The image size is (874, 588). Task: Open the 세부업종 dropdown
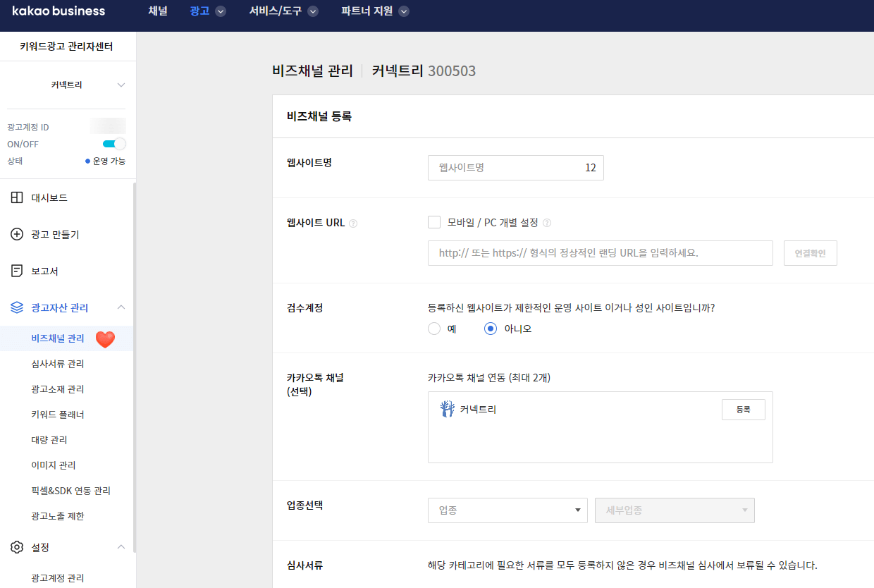point(675,510)
